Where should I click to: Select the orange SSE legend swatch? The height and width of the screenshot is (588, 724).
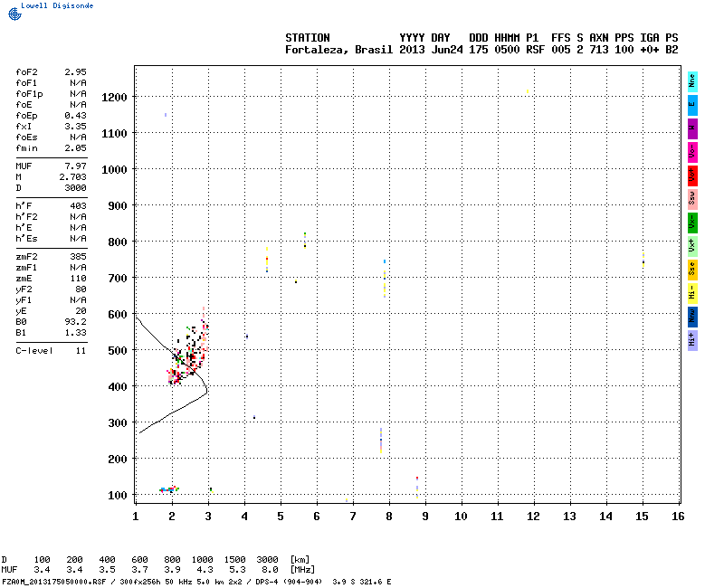[692, 270]
